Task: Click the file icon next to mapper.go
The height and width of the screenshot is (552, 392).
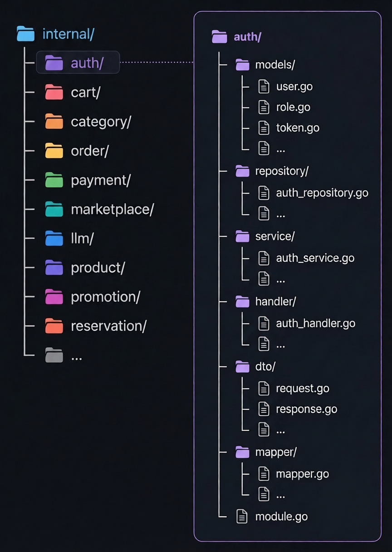Action: pyautogui.click(x=264, y=474)
